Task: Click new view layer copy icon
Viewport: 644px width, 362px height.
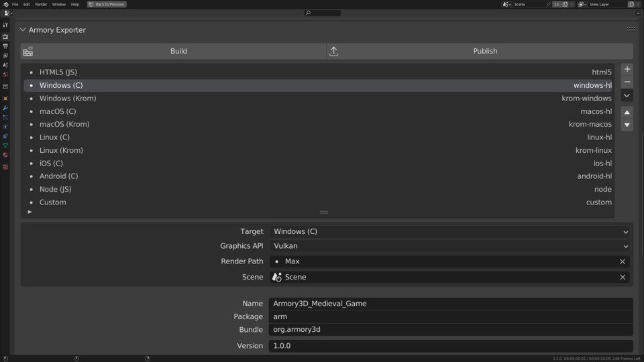Action: [631, 4]
